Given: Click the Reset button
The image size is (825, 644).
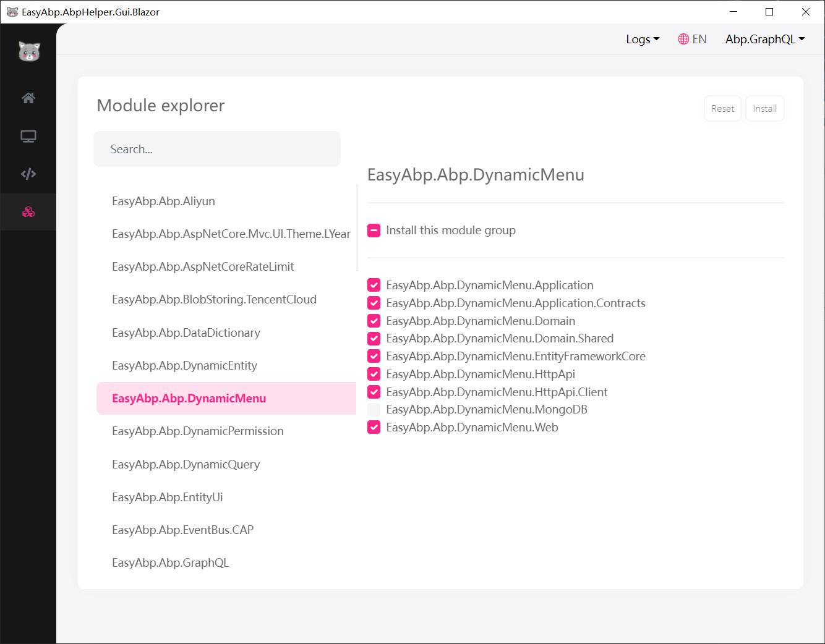Looking at the screenshot, I should click(722, 109).
